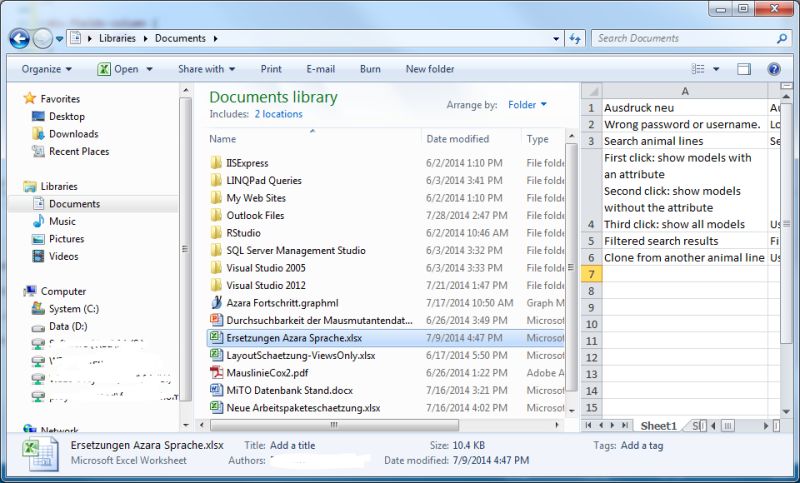Click Burn in the toolbar

tap(370, 69)
